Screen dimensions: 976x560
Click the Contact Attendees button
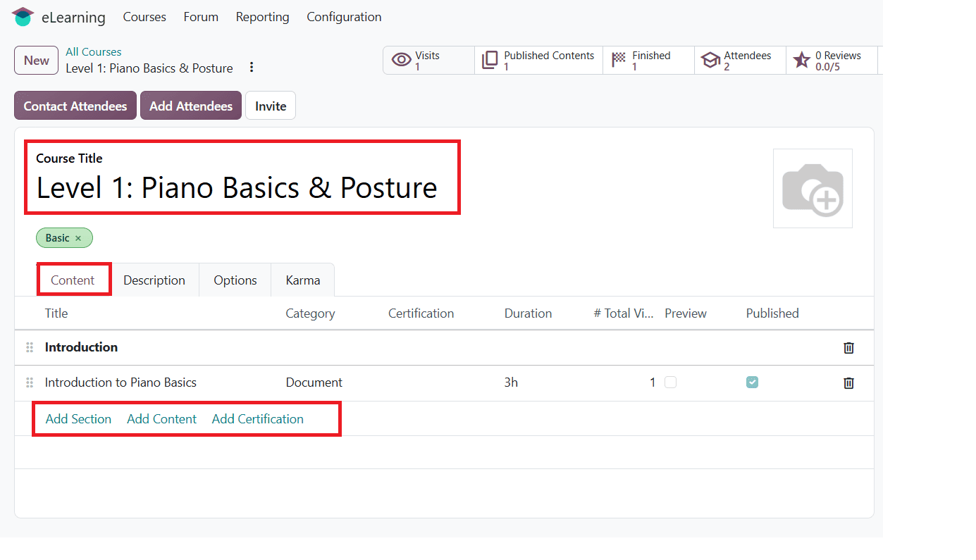coord(75,106)
